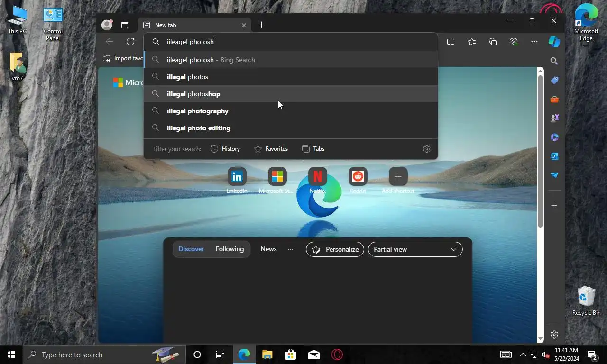Choose the 'illegal photo editing' suggestion
The height and width of the screenshot is (364, 607).
click(x=291, y=128)
